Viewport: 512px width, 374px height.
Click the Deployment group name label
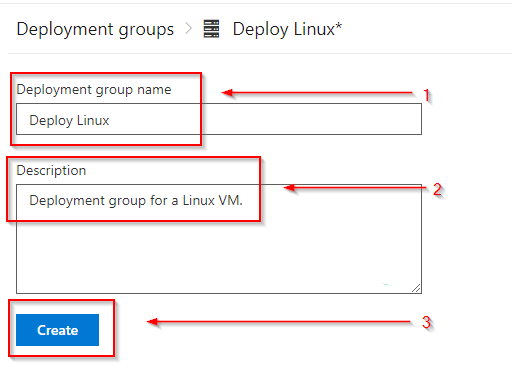(x=94, y=90)
